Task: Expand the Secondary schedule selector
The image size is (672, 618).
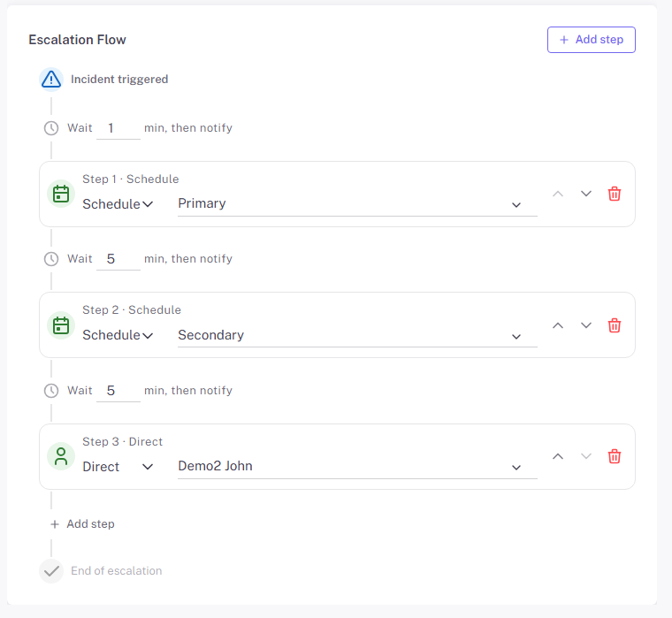Action: coord(356,335)
